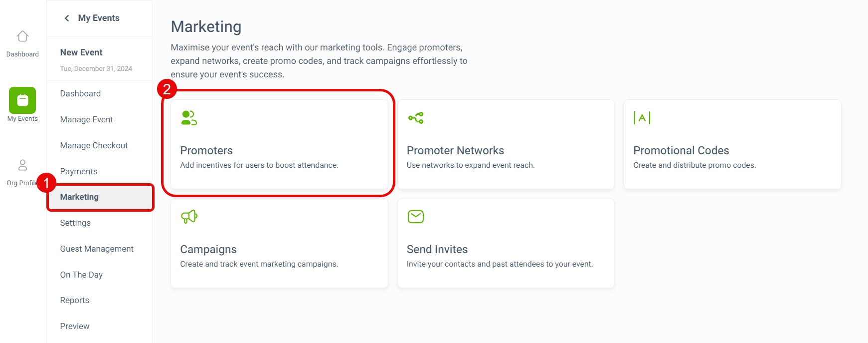Click the New Event title
This screenshot has width=868, height=343.
(81, 52)
